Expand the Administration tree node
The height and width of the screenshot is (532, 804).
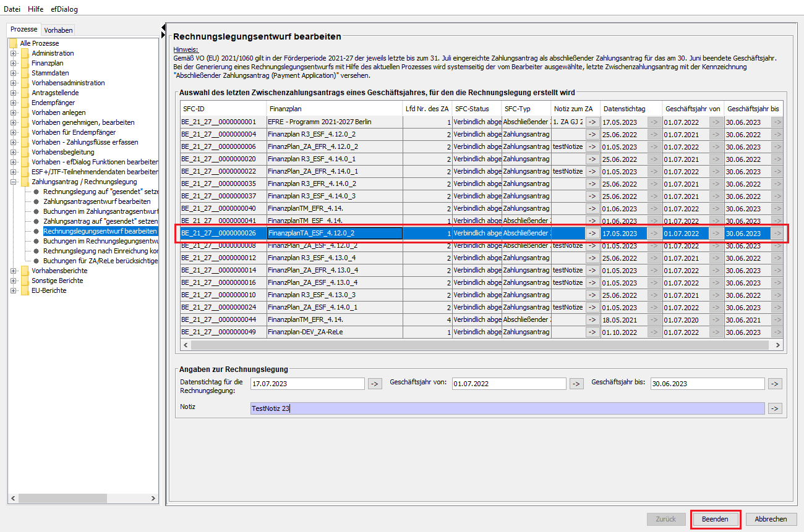(x=13, y=53)
